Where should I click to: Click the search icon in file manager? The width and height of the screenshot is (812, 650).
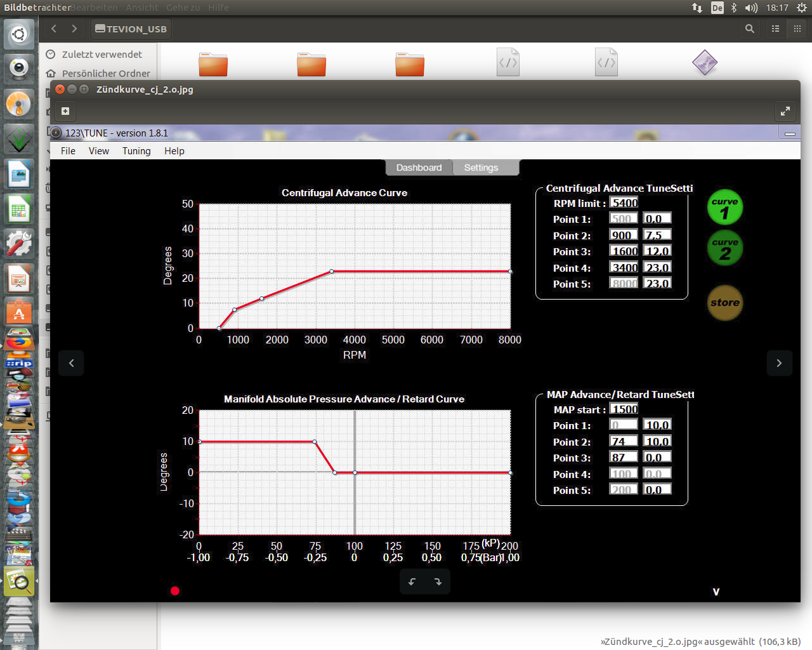[x=750, y=29]
